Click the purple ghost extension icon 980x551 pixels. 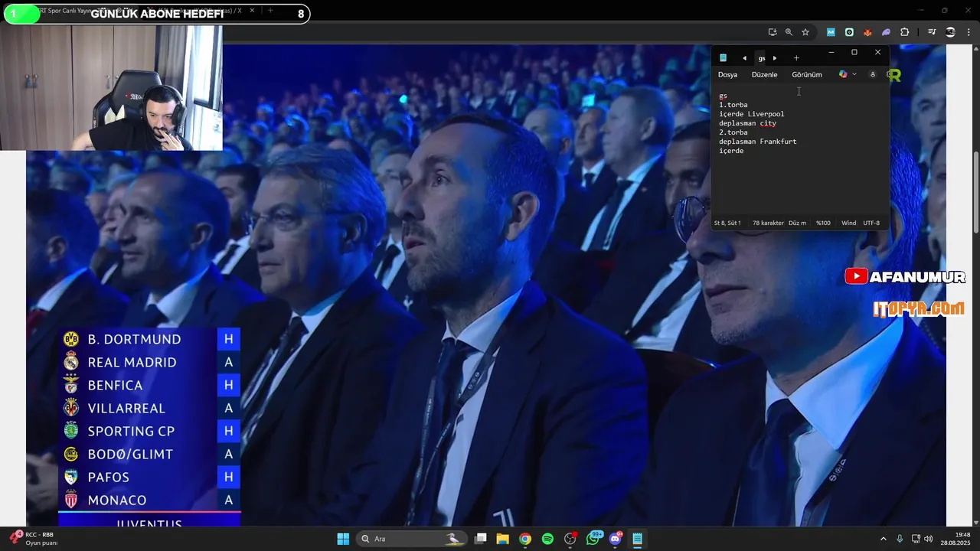[x=886, y=32]
